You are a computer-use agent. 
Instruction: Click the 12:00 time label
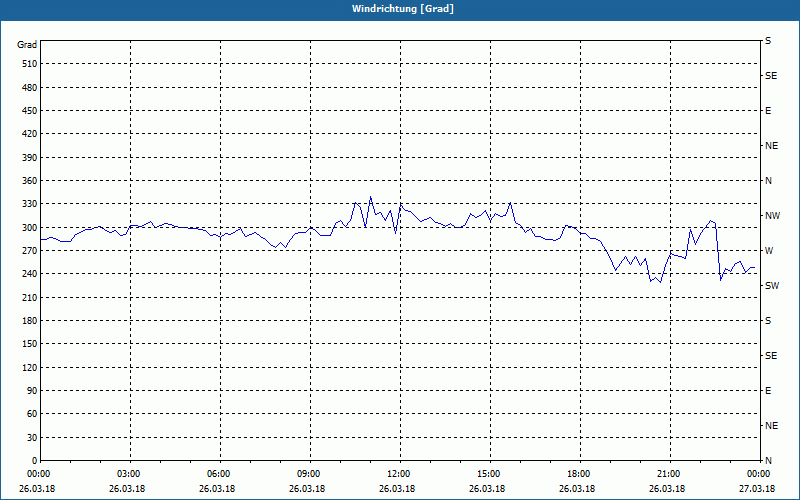pyautogui.click(x=399, y=474)
